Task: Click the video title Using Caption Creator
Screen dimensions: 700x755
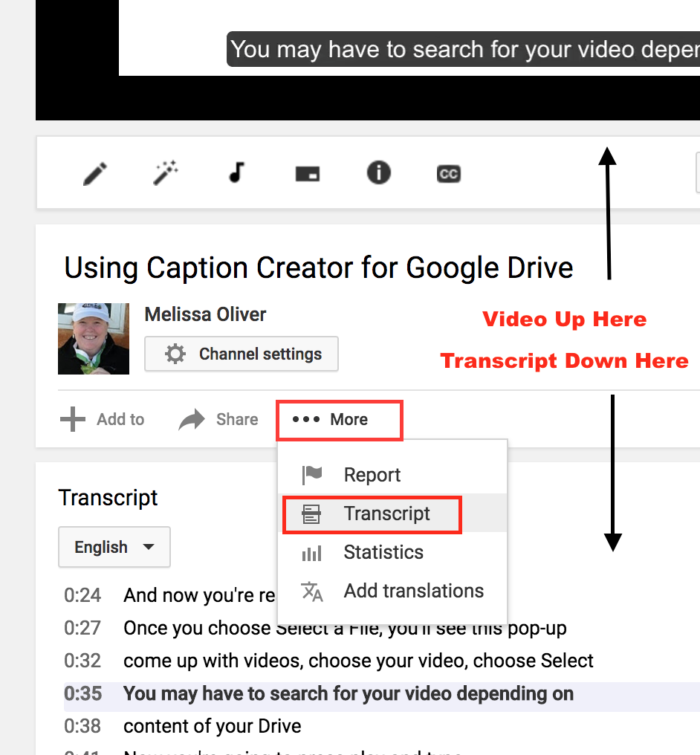Action: click(x=318, y=268)
